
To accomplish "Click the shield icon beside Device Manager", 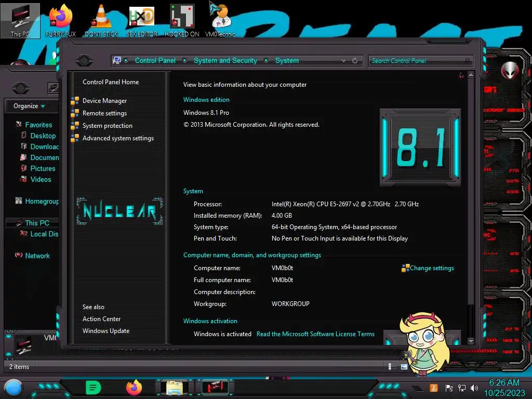I will (x=75, y=101).
